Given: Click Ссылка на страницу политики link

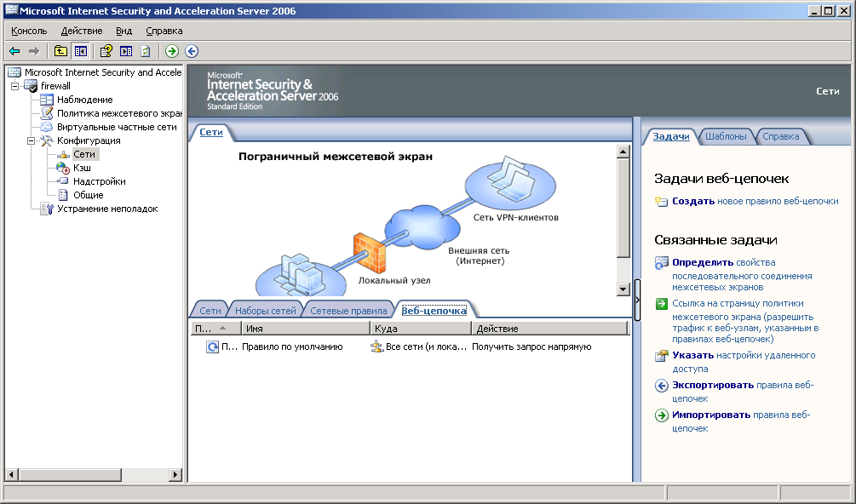Looking at the screenshot, I should [745, 321].
